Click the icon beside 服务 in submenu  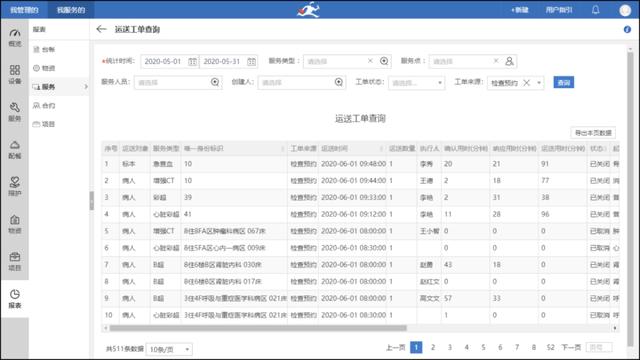click(36, 87)
